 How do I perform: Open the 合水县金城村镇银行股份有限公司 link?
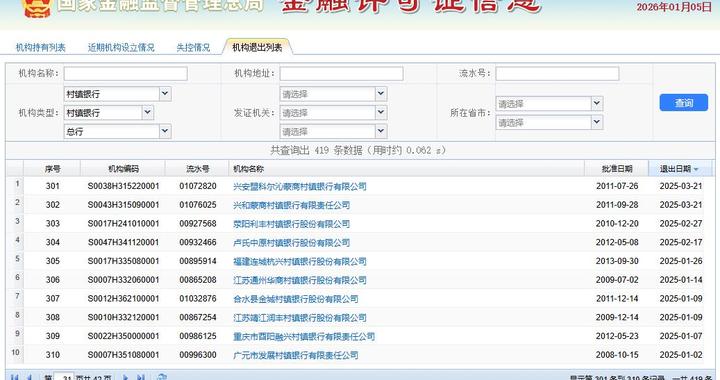coord(295,299)
